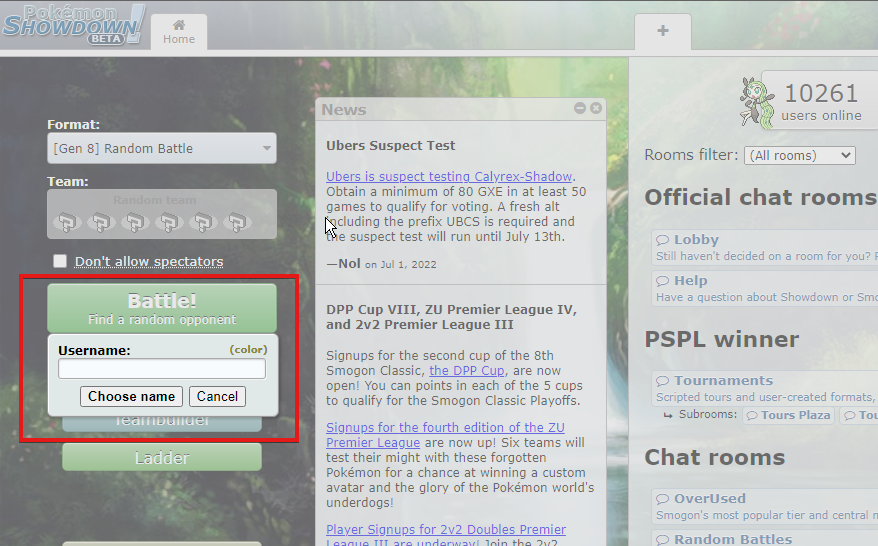The image size is (878, 546).
Task: Click the Random team selector
Action: point(162,214)
